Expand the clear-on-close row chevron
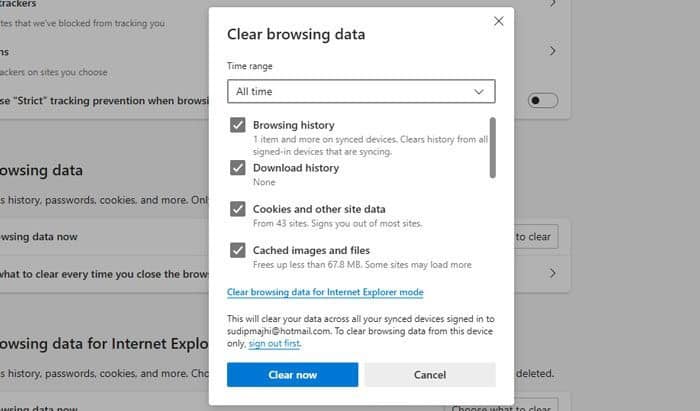Screen dimensions: 700x411 [x=553, y=273]
